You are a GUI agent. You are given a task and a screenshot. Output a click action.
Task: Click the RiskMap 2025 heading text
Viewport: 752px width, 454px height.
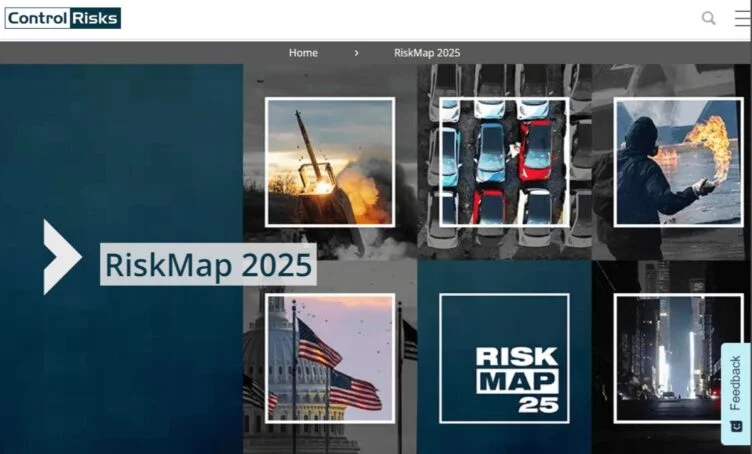click(x=208, y=264)
